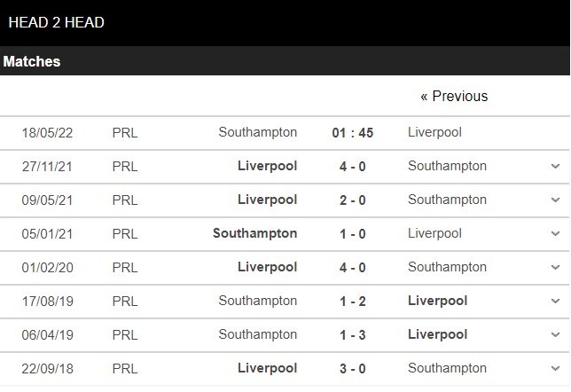Open details chevron for 01/02/20 match
The width and height of the screenshot is (571, 392).
click(555, 267)
